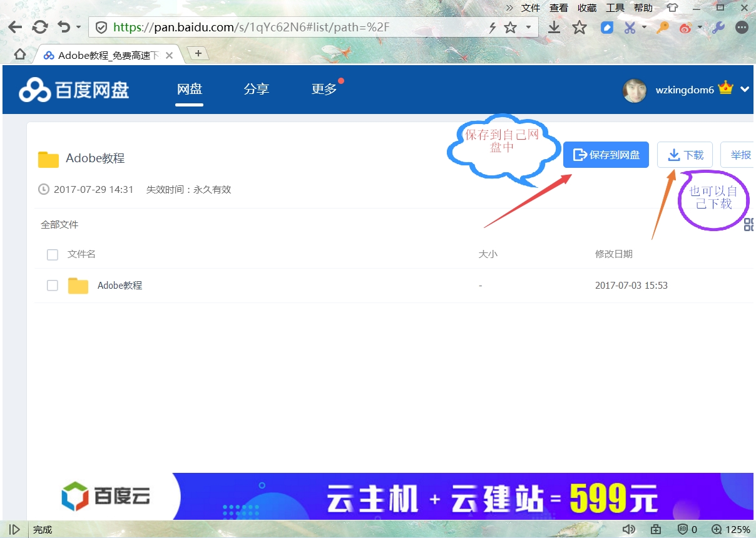Viewport: 756px width, 538px height.
Task: Open the scissors tool dropdown arrow
Action: point(643,28)
